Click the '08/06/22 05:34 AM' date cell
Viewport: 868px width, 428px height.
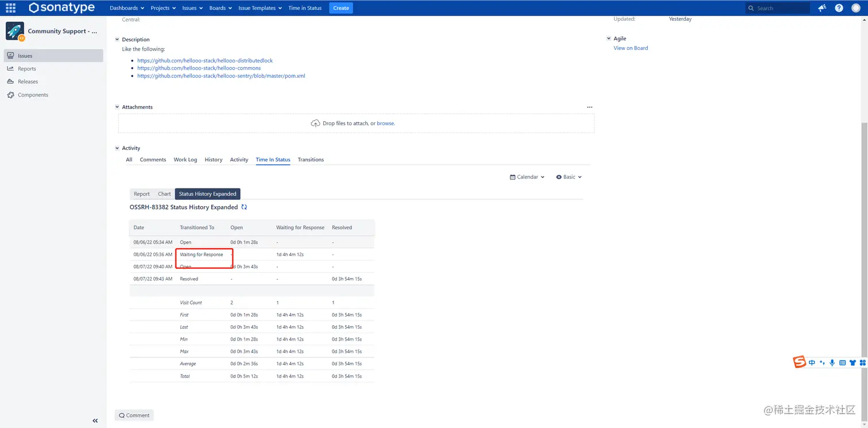tap(153, 242)
